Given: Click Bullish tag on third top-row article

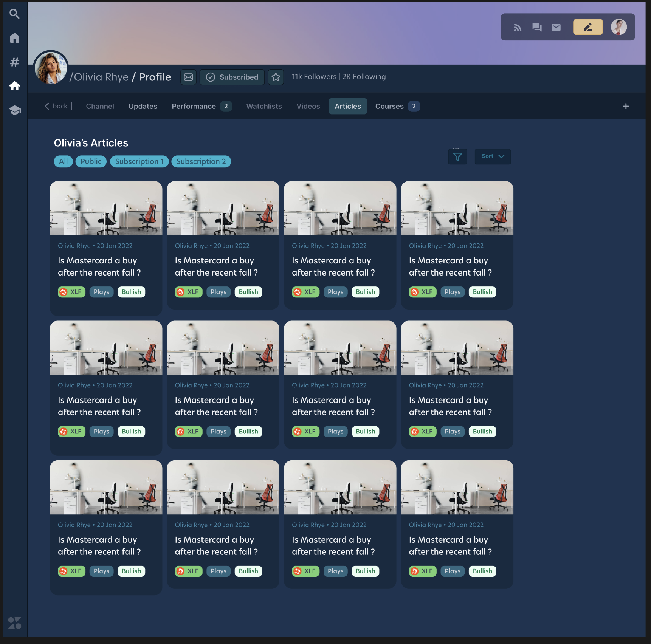Looking at the screenshot, I should (366, 292).
